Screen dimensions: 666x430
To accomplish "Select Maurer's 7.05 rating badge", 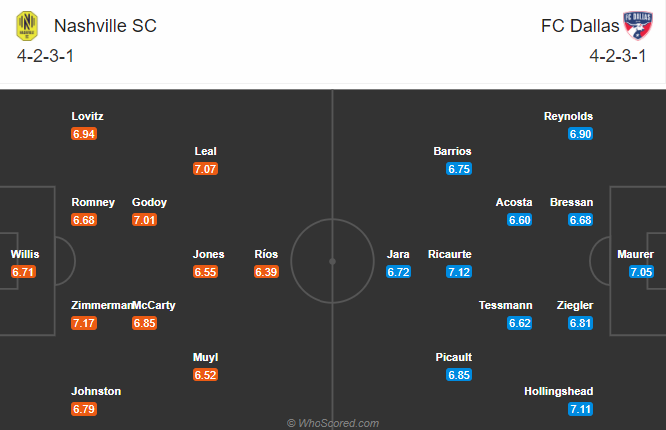I will pyautogui.click(x=641, y=272).
